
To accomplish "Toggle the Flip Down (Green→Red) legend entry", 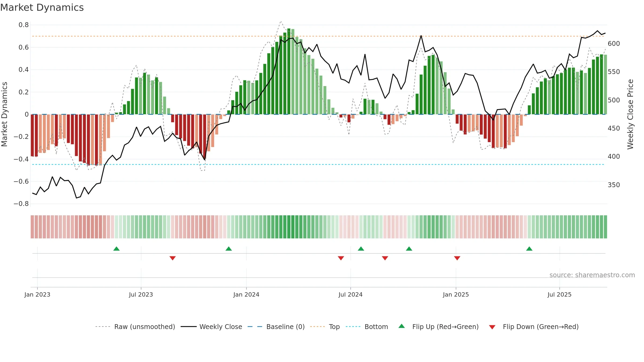I will tap(533, 327).
